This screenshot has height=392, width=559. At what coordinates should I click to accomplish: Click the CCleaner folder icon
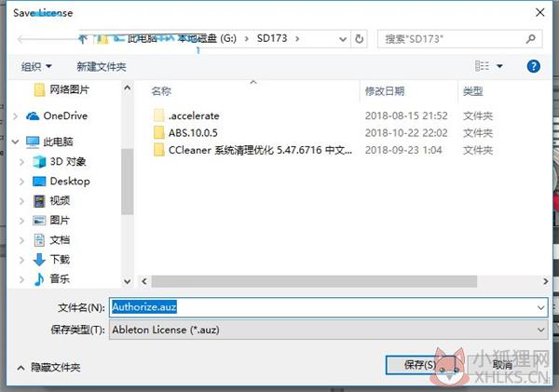[x=159, y=150]
